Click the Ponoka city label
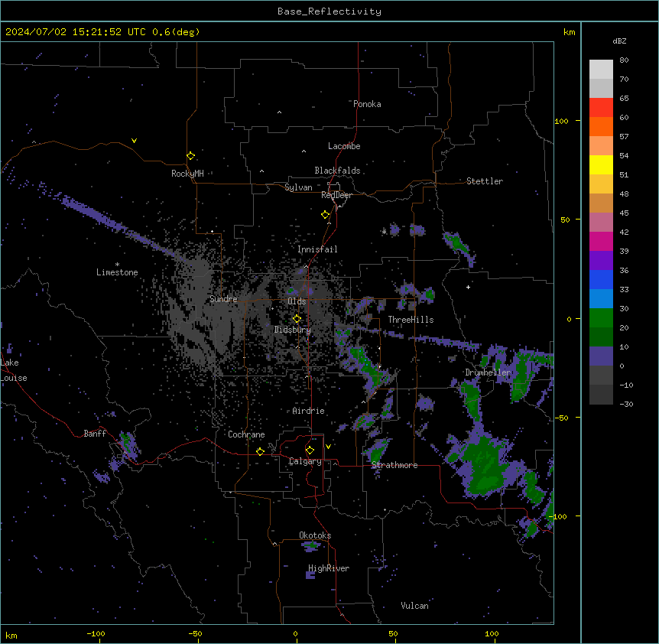Screen dimensions: 659x644 tap(367, 104)
